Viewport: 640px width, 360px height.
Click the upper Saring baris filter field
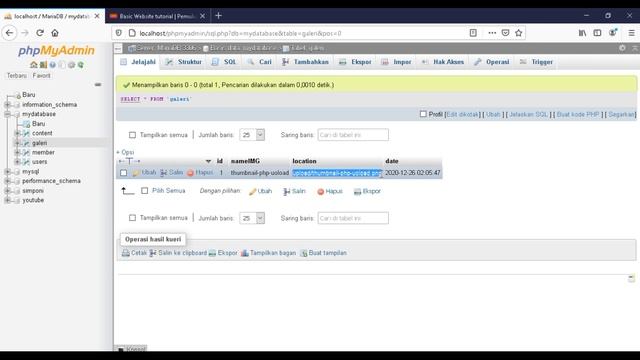click(x=353, y=135)
